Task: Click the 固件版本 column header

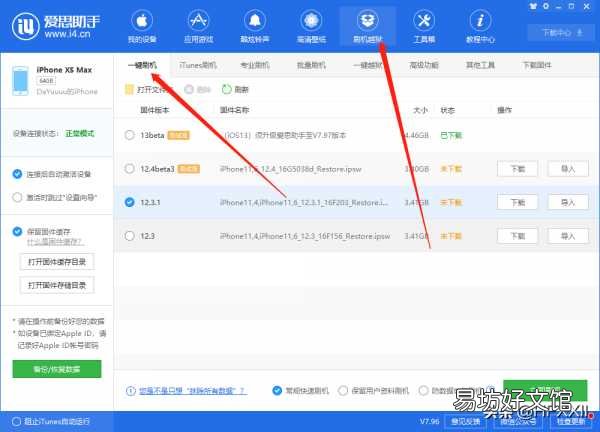Action: [x=155, y=110]
